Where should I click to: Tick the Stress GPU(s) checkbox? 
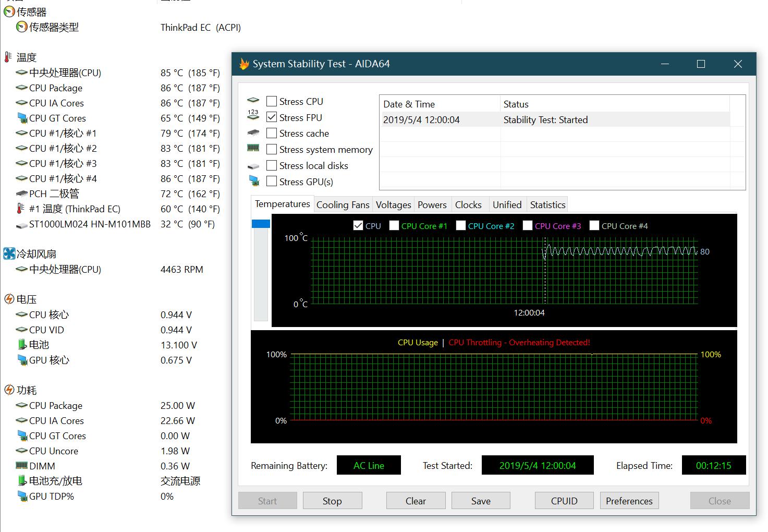click(x=272, y=182)
